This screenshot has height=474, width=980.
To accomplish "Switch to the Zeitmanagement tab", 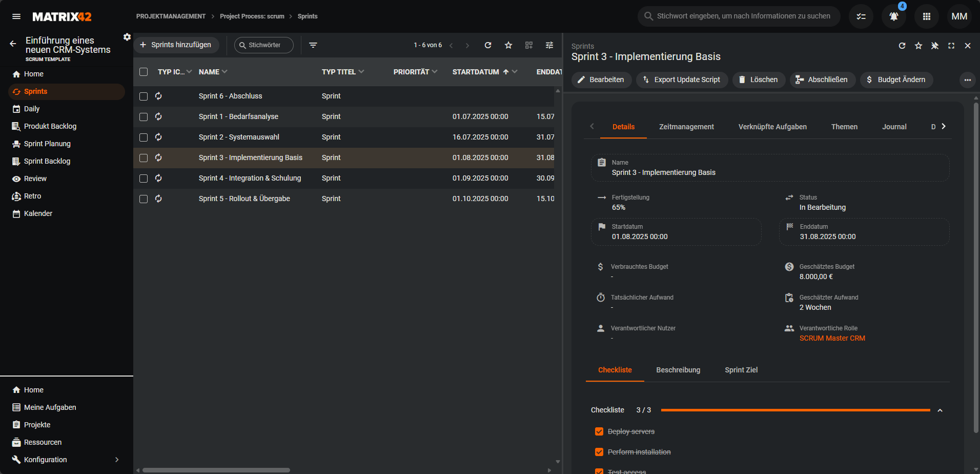I will (686, 127).
